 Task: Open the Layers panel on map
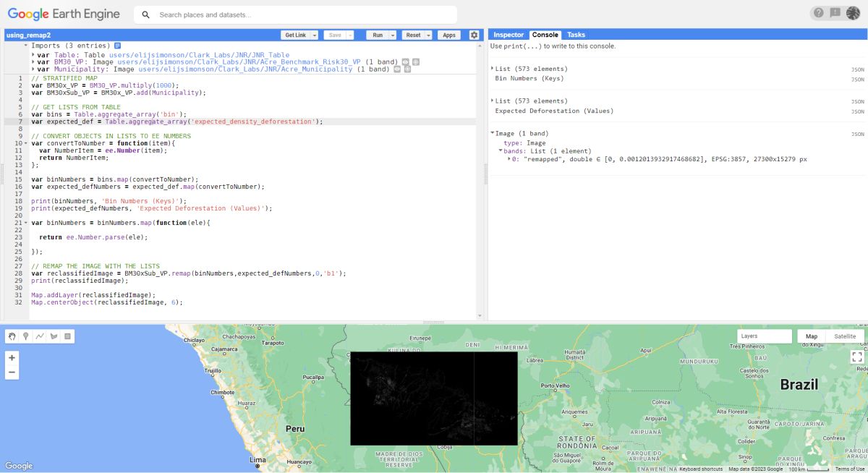pyautogui.click(x=765, y=336)
